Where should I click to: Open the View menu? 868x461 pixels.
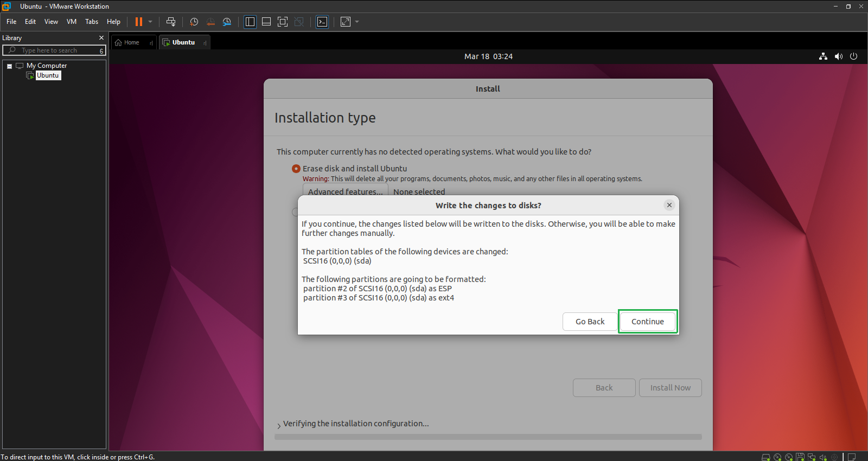click(x=51, y=22)
